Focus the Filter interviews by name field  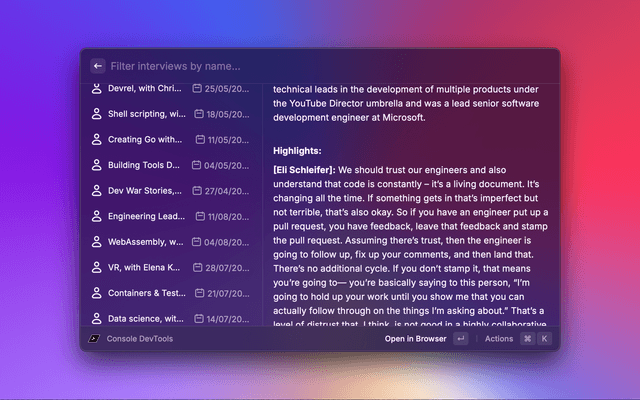(320, 66)
